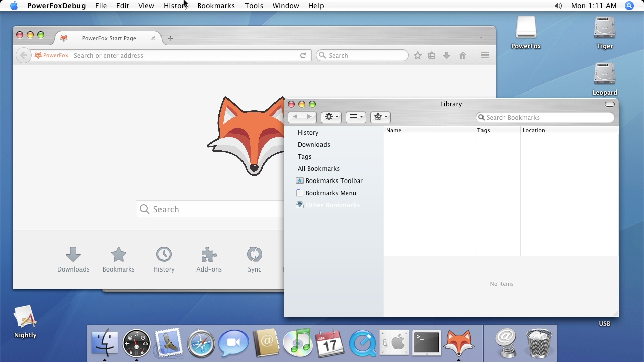
Task: Open the Edit menu
Action: tap(123, 6)
